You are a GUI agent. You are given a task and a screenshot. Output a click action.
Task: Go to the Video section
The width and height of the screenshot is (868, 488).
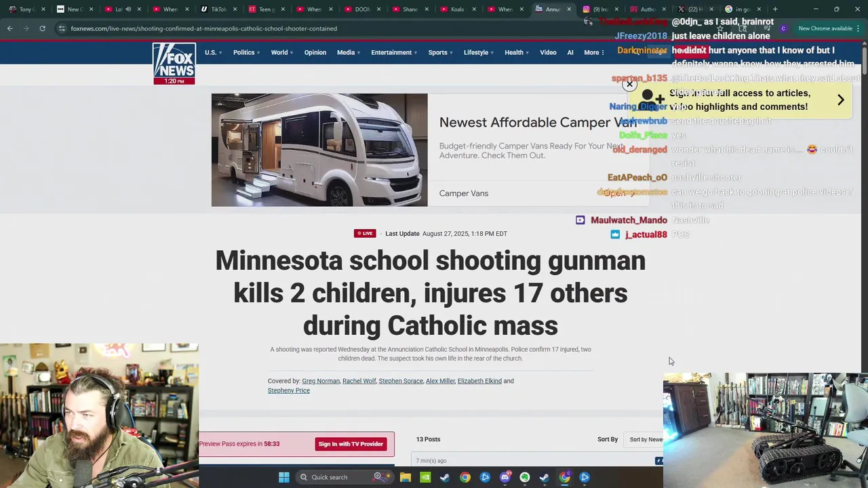click(x=548, y=52)
